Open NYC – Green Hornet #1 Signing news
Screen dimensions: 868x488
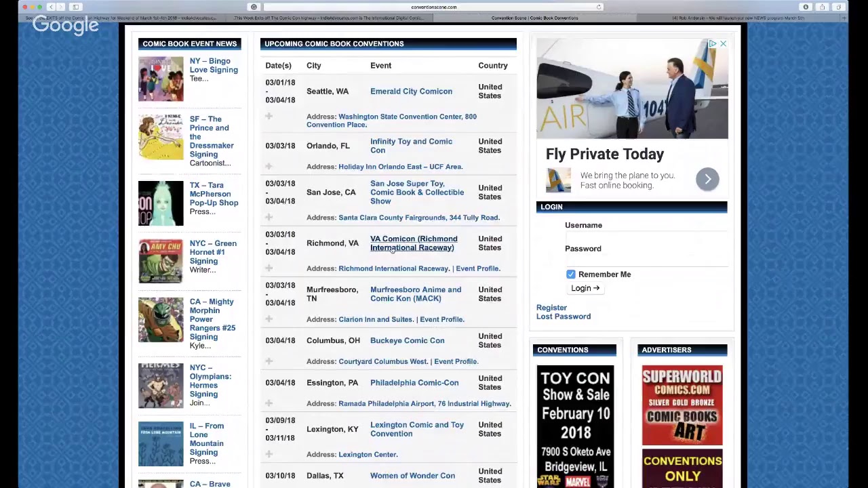pos(213,252)
